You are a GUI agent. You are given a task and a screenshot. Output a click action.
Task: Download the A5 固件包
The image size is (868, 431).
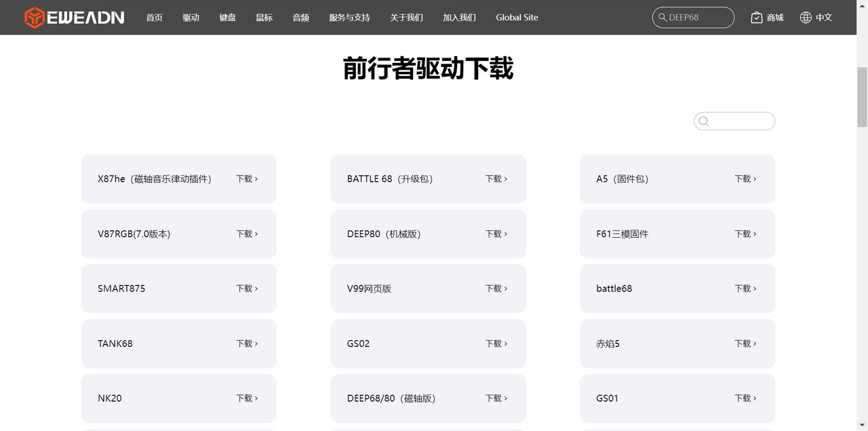point(745,178)
